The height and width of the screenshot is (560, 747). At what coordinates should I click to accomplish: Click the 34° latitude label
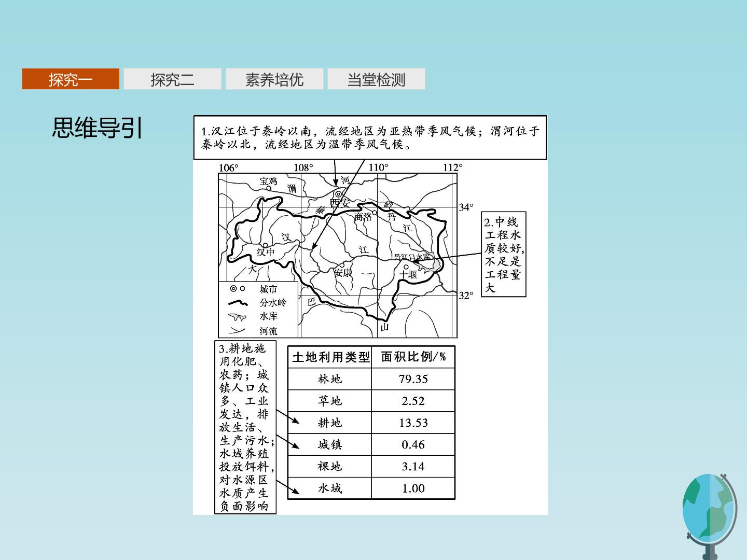tap(466, 207)
